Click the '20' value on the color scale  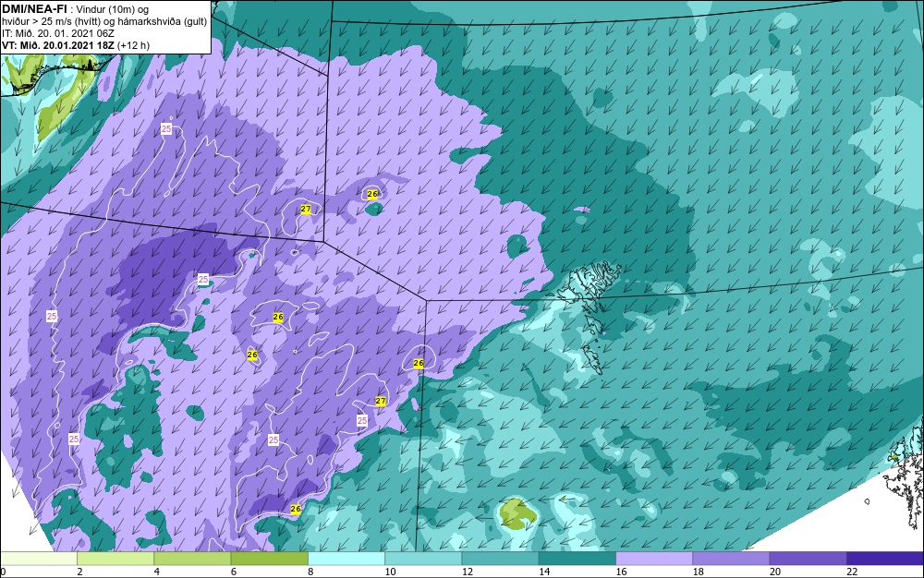click(775, 572)
